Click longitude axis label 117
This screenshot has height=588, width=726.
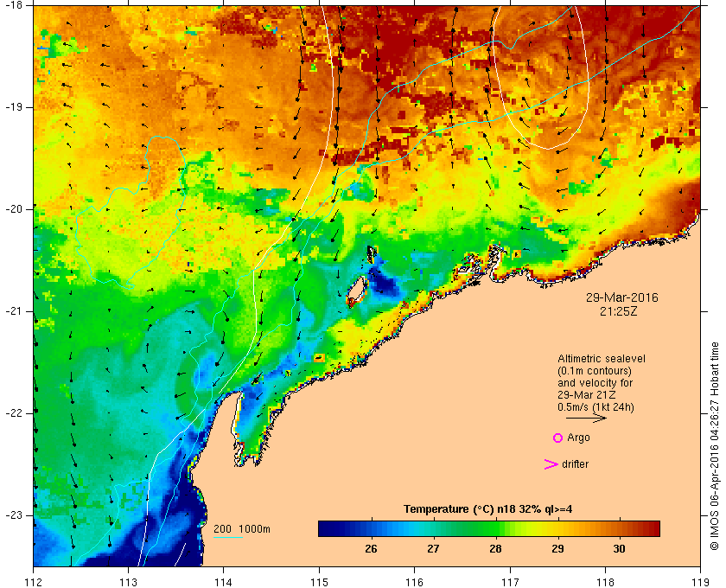point(510,583)
